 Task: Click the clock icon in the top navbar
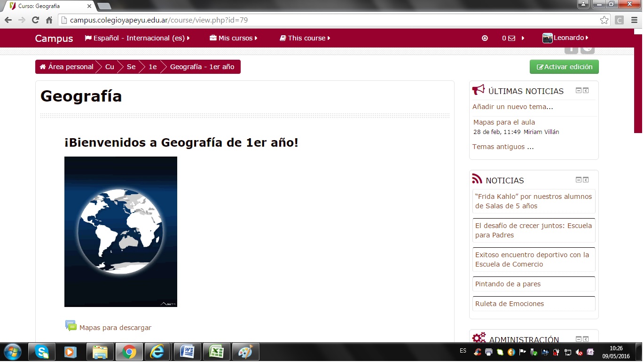[x=485, y=38]
